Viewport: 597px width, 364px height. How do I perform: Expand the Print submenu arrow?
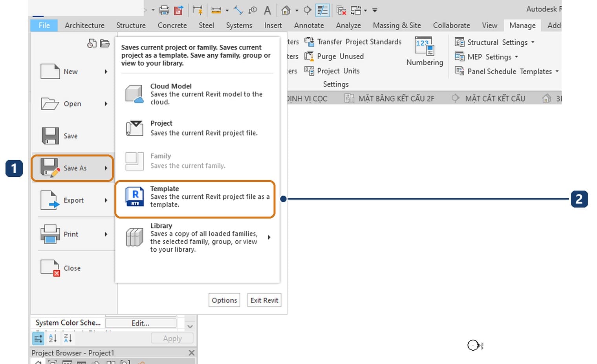106,234
